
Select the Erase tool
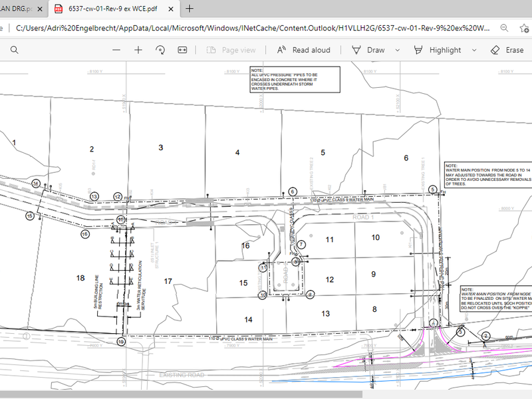click(x=507, y=50)
